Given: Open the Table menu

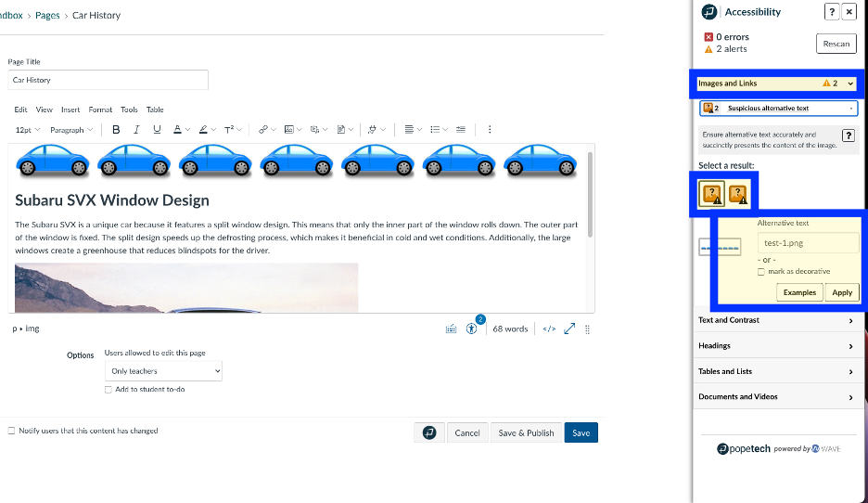Looking at the screenshot, I should click(155, 110).
